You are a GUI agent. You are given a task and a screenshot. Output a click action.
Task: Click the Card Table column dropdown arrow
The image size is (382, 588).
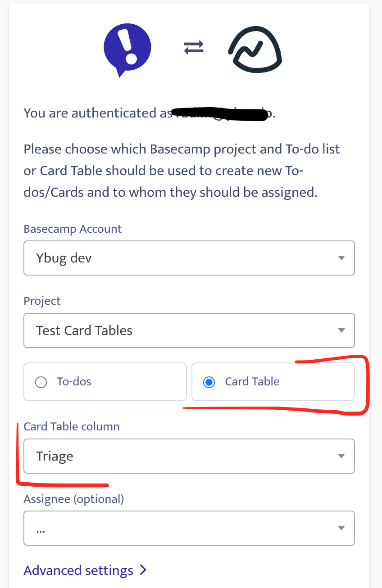(341, 456)
